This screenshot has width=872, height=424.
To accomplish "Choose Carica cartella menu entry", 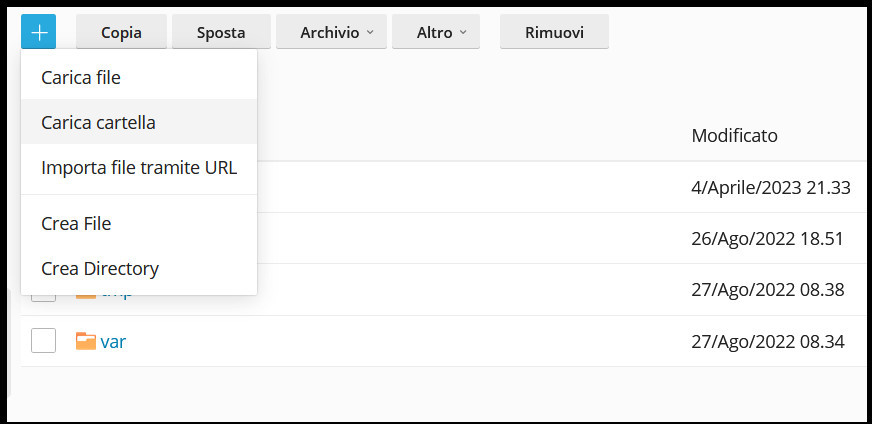I will point(98,122).
